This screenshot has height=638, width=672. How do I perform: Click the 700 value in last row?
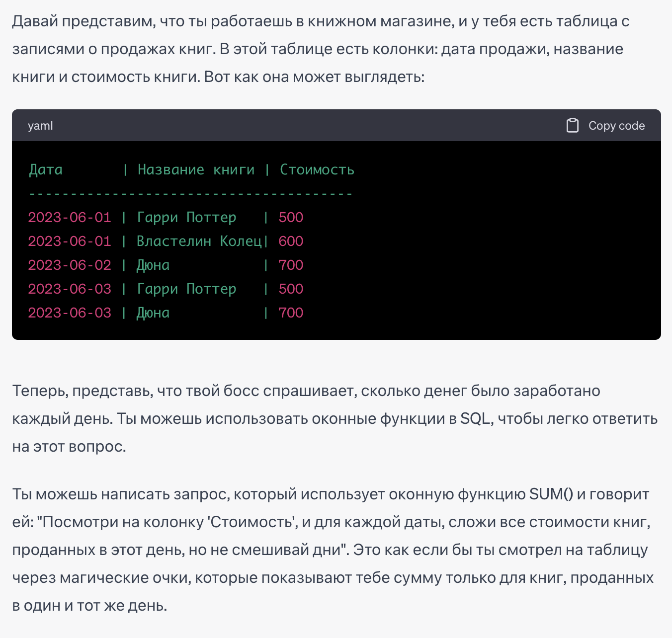[291, 313]
